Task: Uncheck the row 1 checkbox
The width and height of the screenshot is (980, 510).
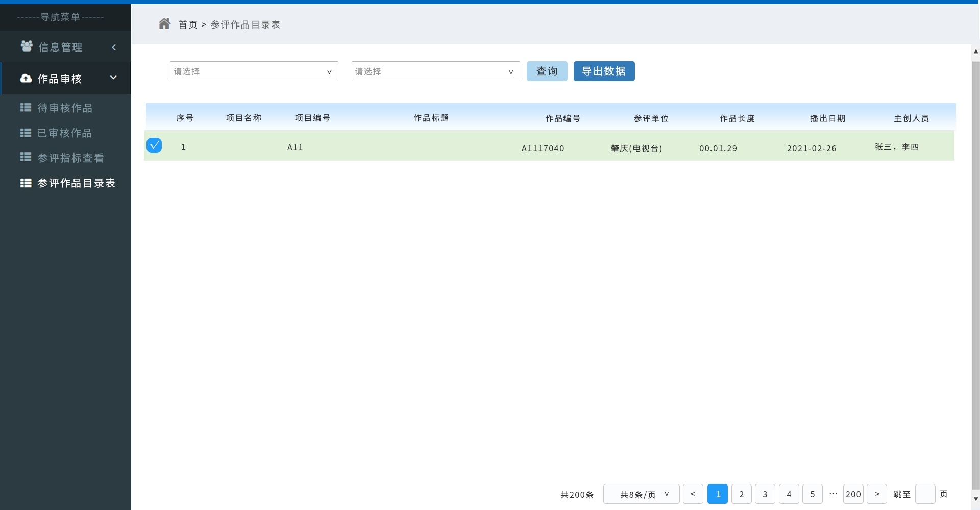Action: pyautogui.click(x=154, y=145)
